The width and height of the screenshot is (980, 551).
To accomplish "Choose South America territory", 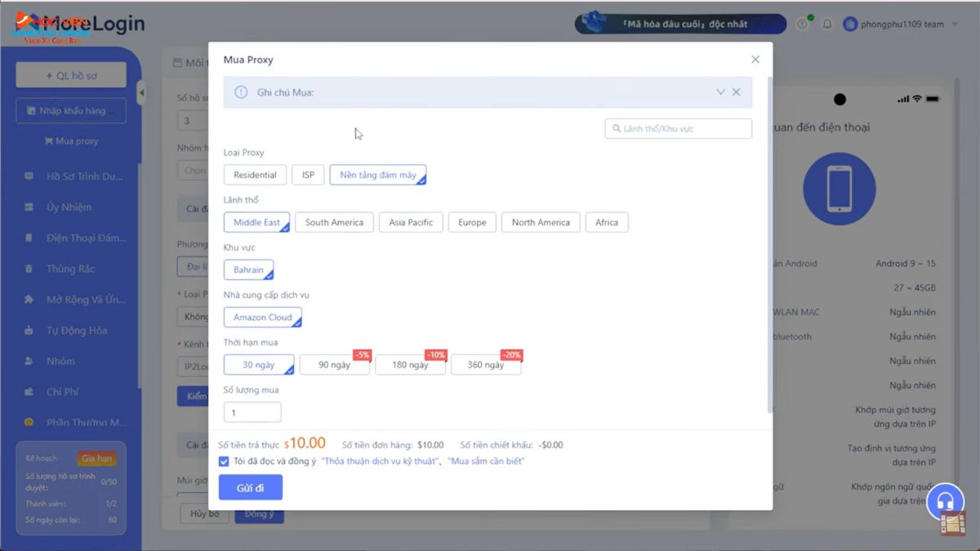I will pyautogui.click(x=334, y=222).
